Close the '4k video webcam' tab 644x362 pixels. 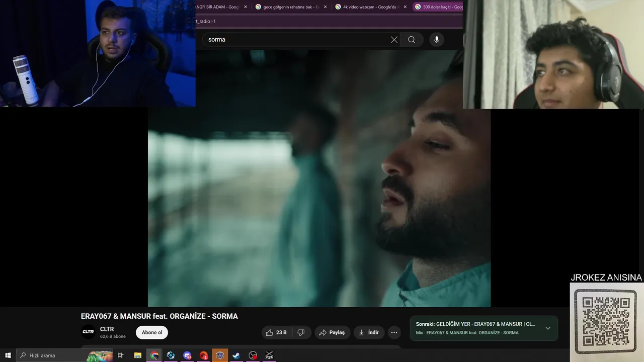click(x=405, y=7)
